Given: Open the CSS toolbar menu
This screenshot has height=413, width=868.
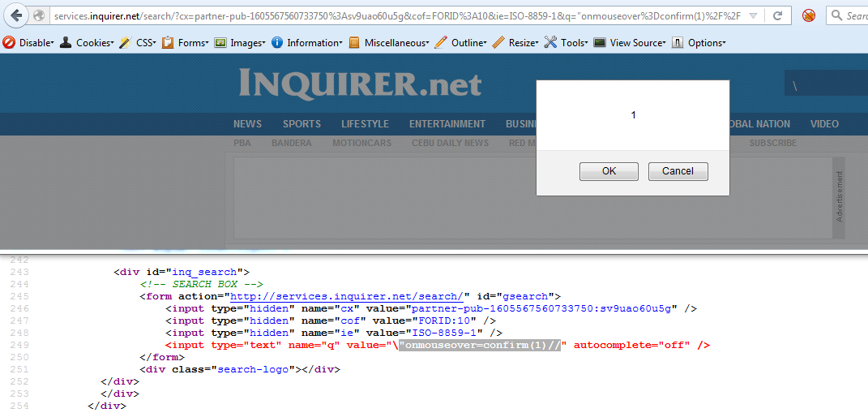Looking at the screenshot, I should (146, 43).
